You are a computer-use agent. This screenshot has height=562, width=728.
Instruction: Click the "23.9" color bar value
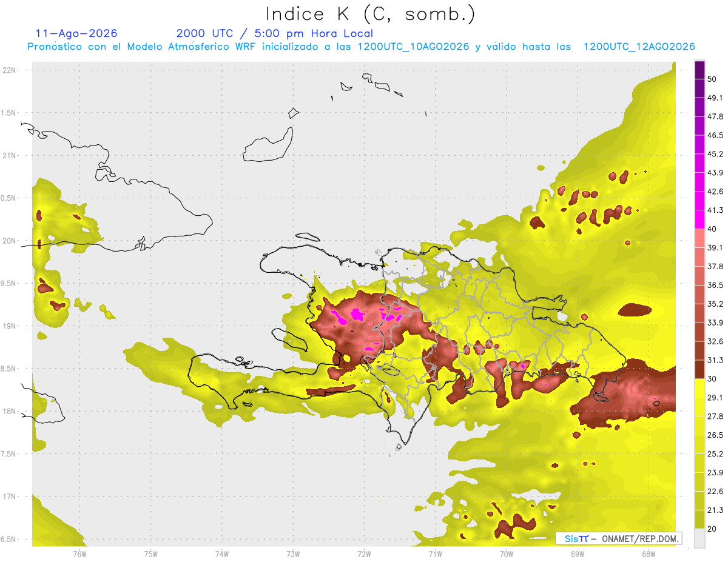[715, 472]
